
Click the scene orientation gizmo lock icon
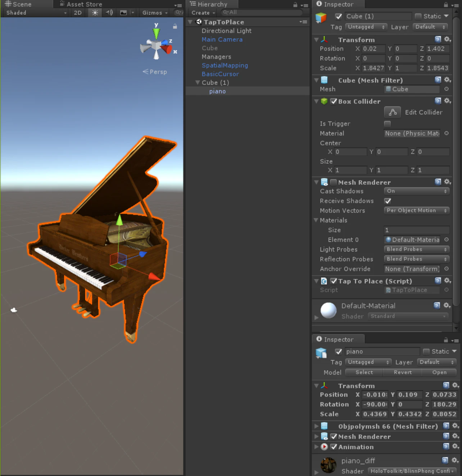(x=175, y=26)
